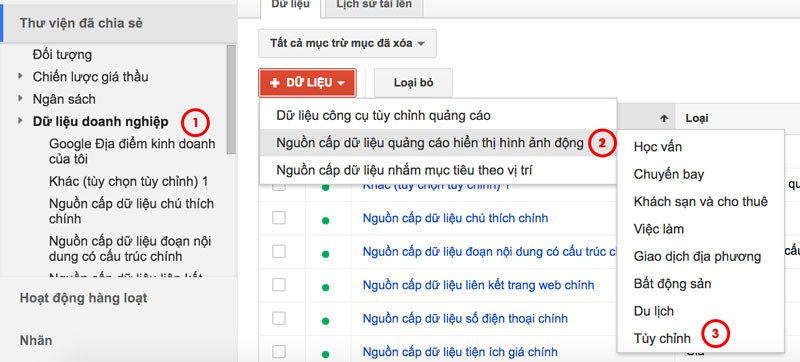The width and height of the screenshot is (800, 362).
Task: Expand the 'Chiến lược giá thầu' arrow
Action: 21,76
